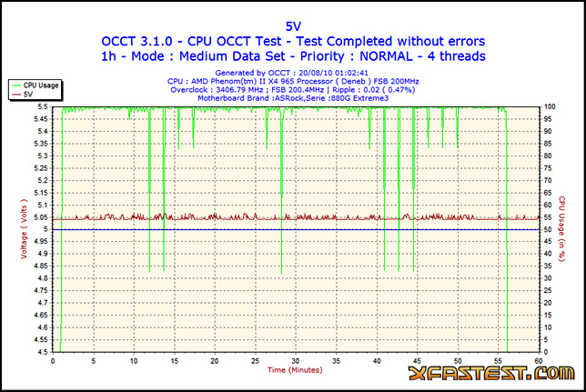Image resolution: width=586 pixels, height=392 pixels.
Task: Click the "4.95" voltage axis tick label
Action: (41, 242)
